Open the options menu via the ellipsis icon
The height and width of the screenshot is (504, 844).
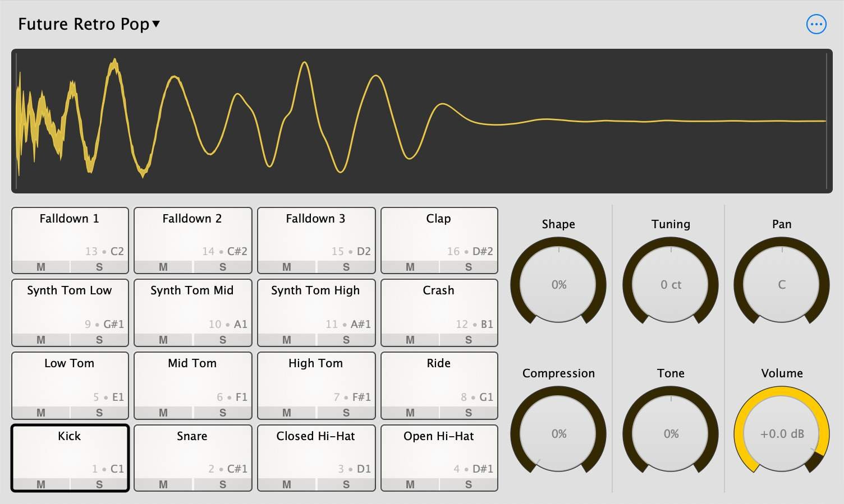(x=817, y=24)
